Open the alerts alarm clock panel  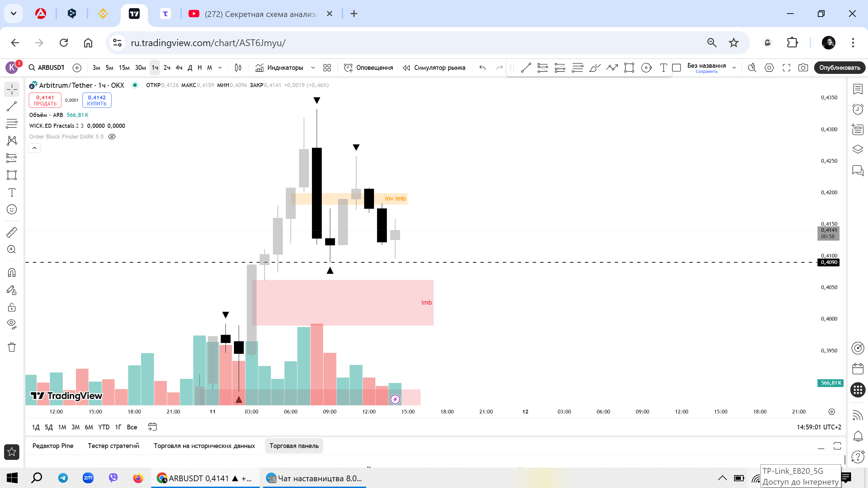pyautogui.click(x=858, y=109)
